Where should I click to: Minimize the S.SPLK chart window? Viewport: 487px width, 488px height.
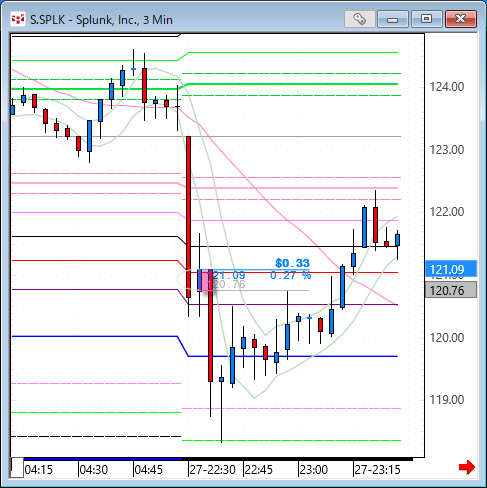(393, 19)
